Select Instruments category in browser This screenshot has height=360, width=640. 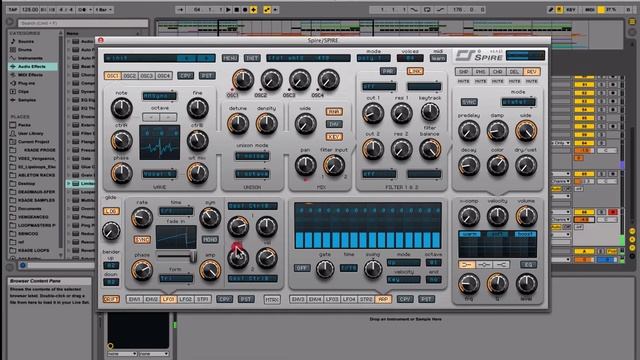click(x=30, y=58)
